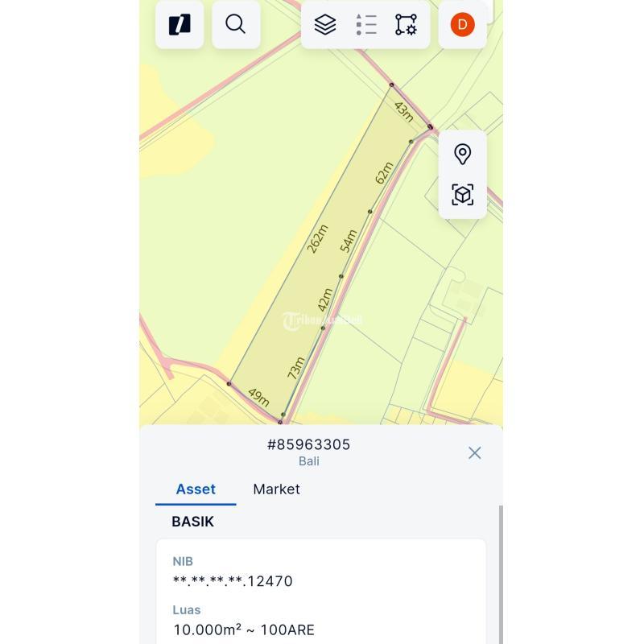This screenshot has width=644, height=644.
Task: Click the 49m bottom edge label
Action: [258, 396]
